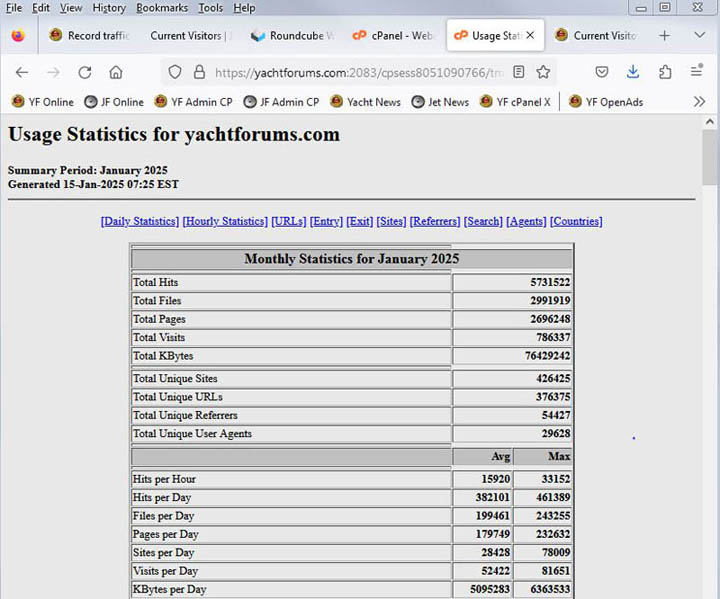
Task: Open the downloads panel
Action: [633, 72]
